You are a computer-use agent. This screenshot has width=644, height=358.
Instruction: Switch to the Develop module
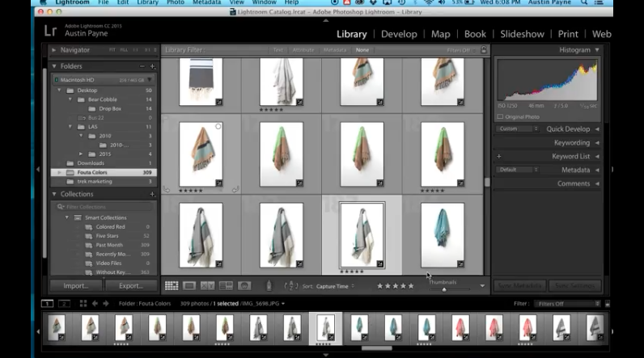click(399, 34)
